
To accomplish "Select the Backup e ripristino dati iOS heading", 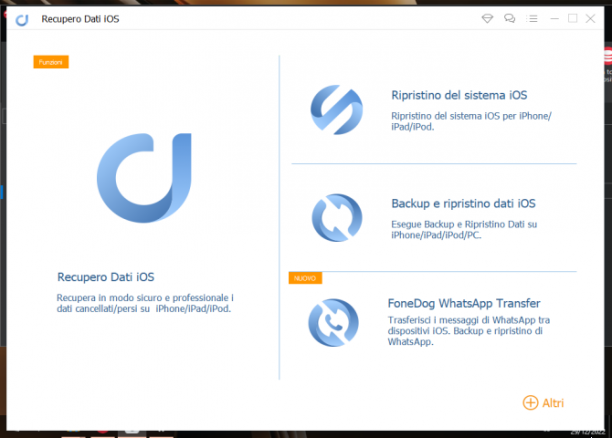I will tap(463, 203).
